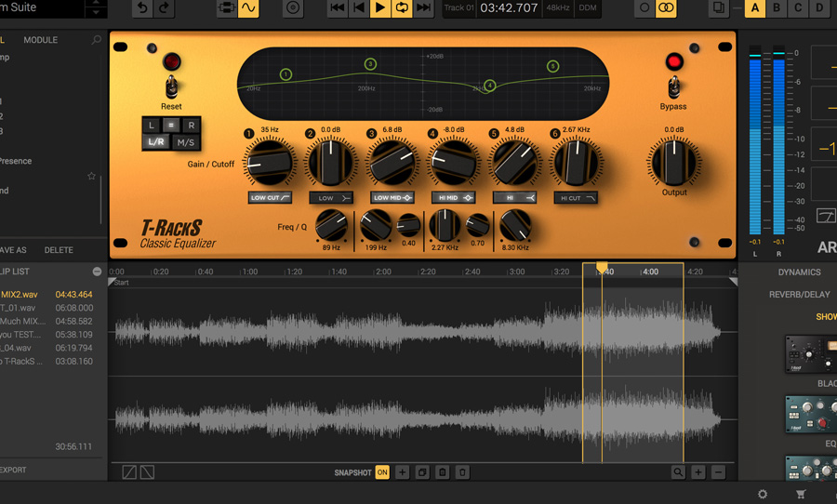The image size is (837, 504).
Task: Toggle the HI MID band button
Action: point(453,198)
